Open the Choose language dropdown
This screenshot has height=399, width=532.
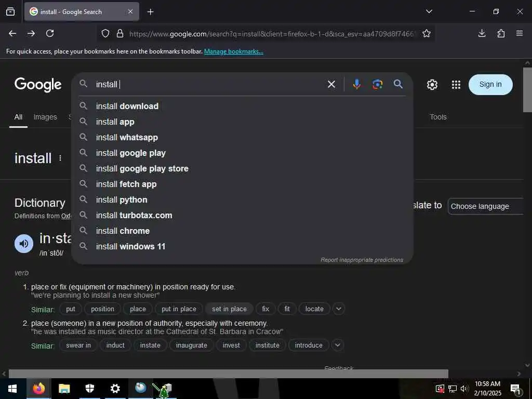(x=486, y=206)
